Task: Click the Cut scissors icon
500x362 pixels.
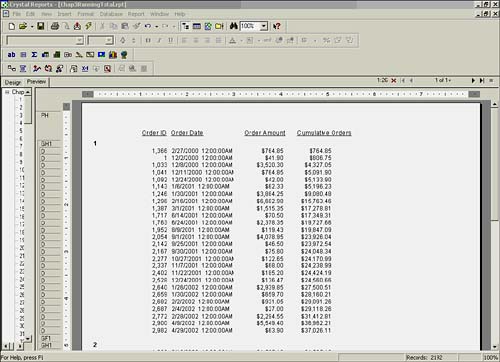Action: 103,26
